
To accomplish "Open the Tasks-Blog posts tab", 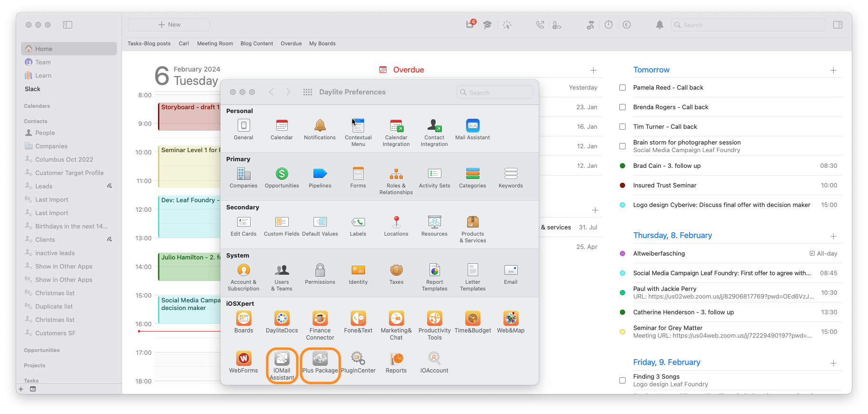I will click(x=149, y=43).
